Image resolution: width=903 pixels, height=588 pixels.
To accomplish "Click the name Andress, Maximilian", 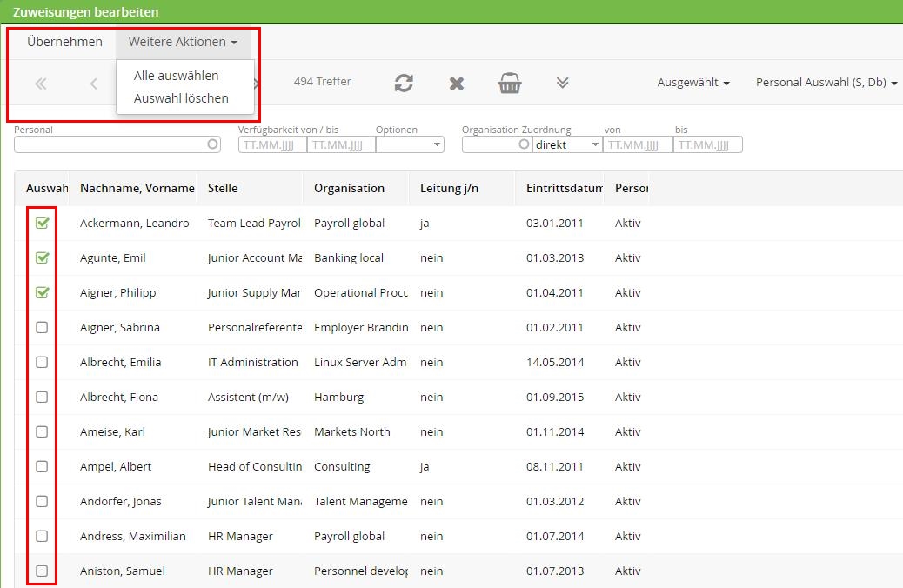I will pos(133,536).
